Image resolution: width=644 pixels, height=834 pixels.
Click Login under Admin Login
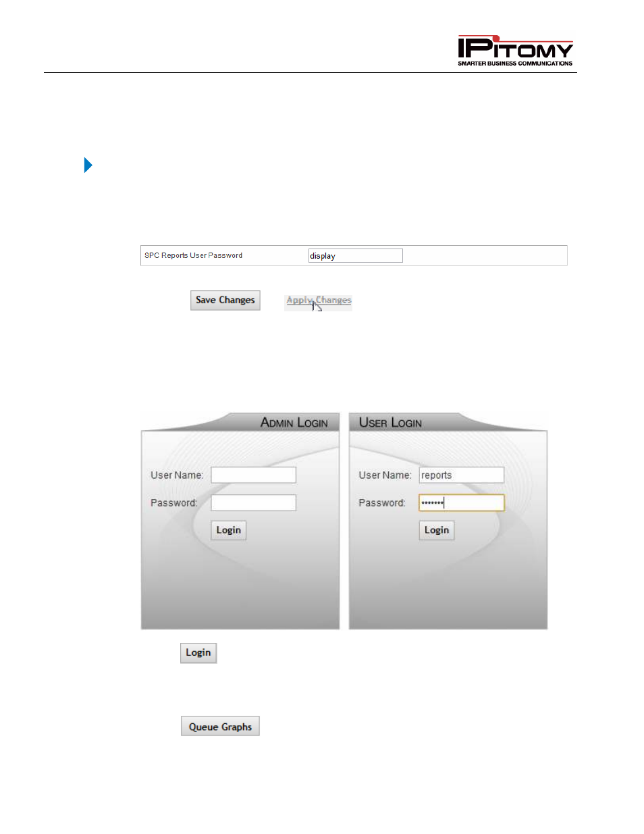tap(228, 530)
